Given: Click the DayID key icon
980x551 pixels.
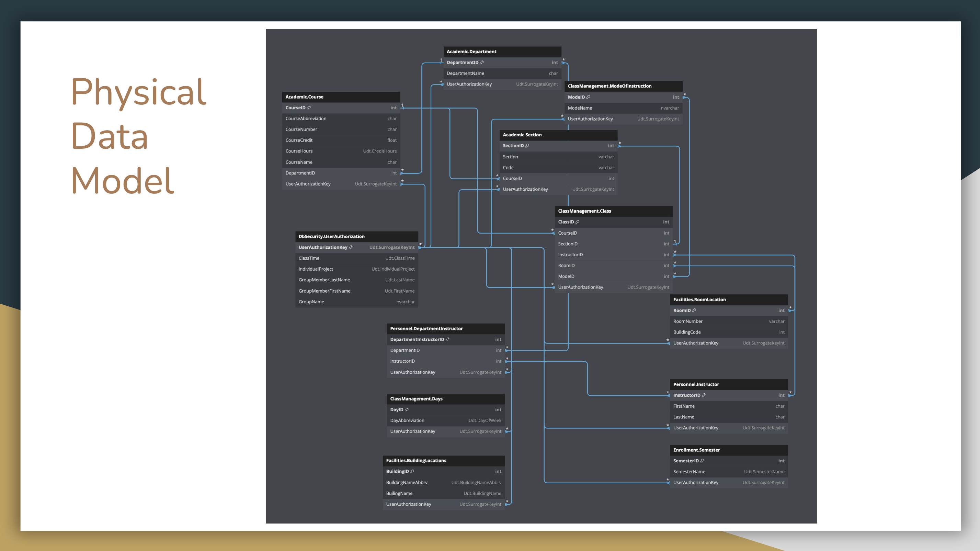Looking at the screenshot, I should click(406, 410).
